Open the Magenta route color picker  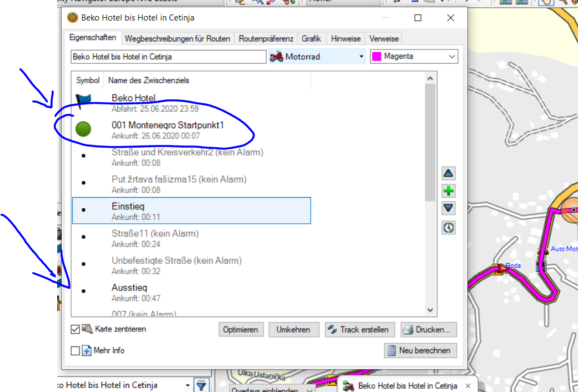(414, 57)
